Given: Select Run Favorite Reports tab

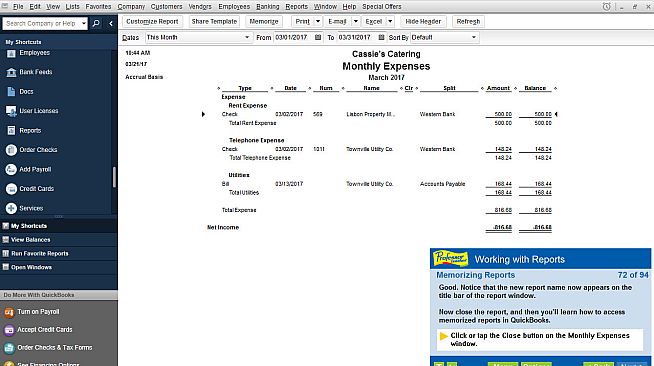Looking at the screenshot, I should tap(58, 253).
